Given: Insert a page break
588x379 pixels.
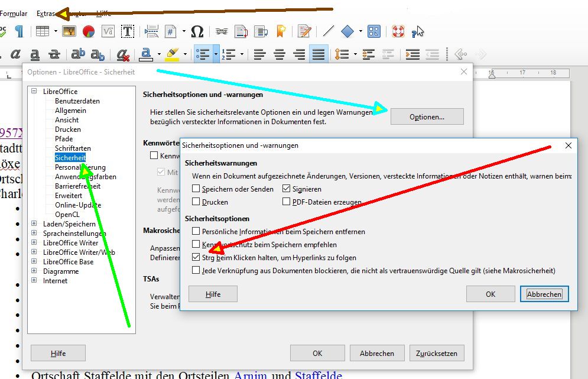Looking at the screenshot, I should tap(151, 31).
